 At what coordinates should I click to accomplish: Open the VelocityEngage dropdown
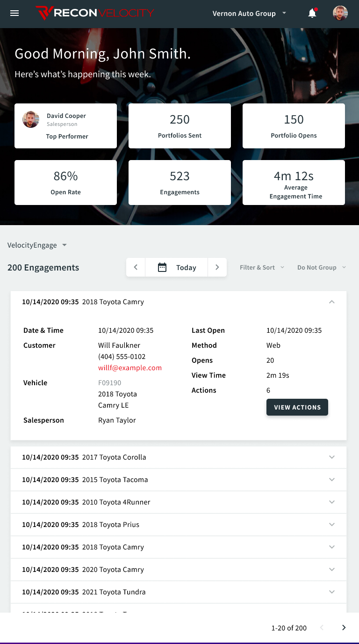coord(37,245)
